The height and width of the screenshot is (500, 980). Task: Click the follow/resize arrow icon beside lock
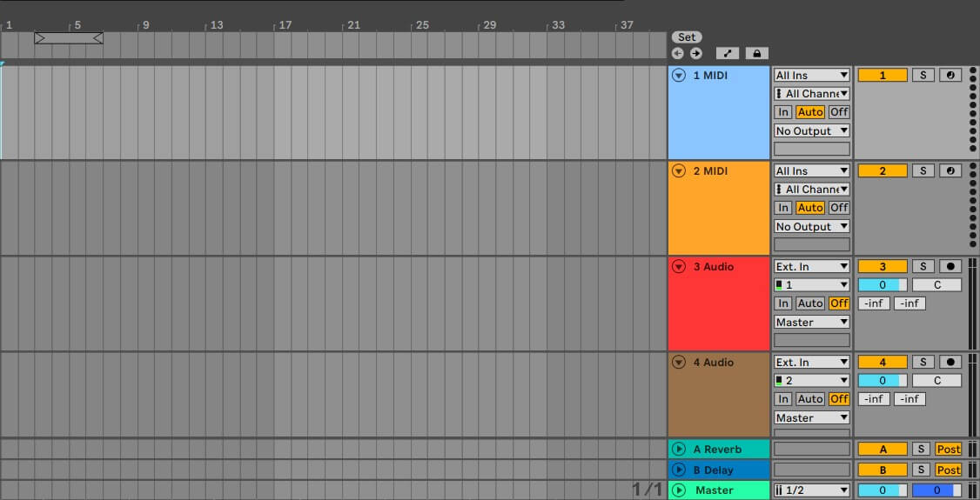click(728, 53)
